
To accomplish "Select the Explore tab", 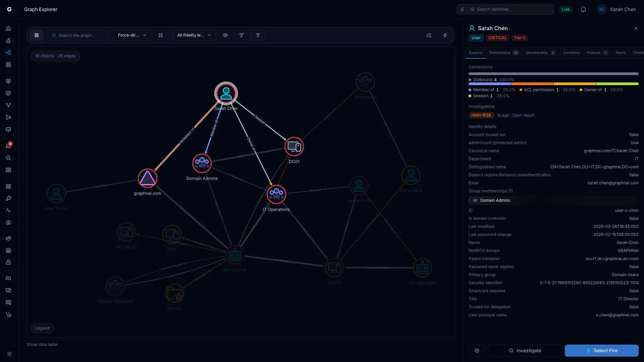I will [476, 53].
